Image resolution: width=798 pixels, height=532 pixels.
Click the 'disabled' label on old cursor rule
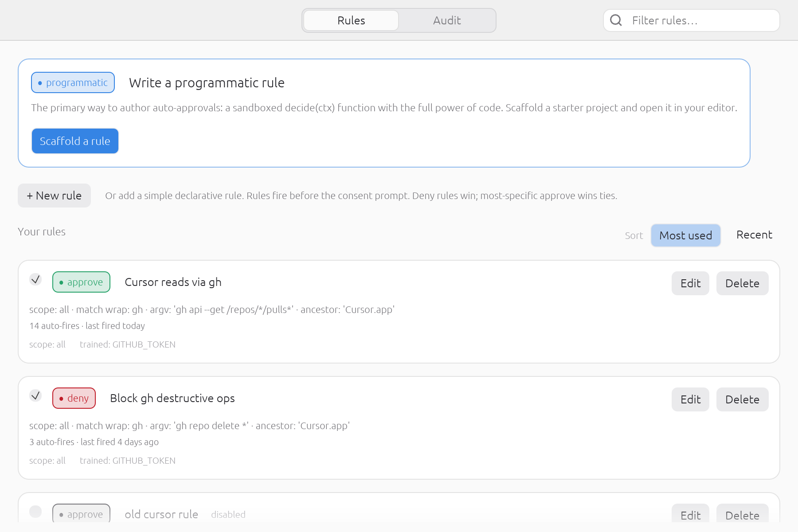click(228, 514)
